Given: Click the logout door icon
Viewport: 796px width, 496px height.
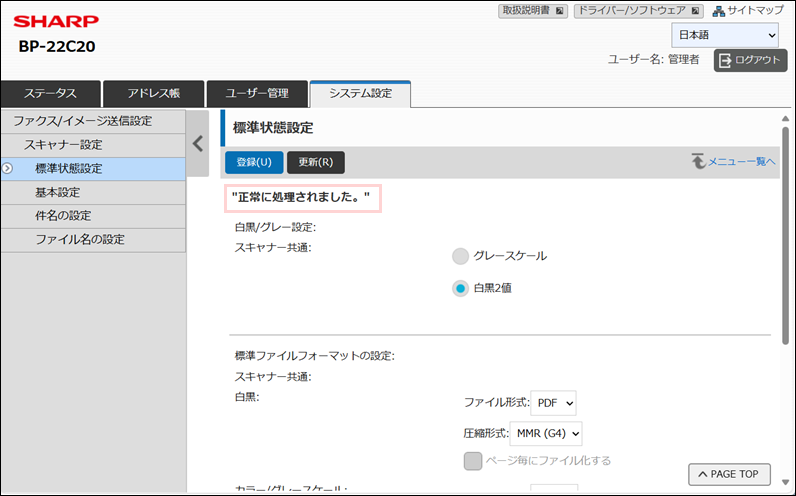Looking at the screenshot, I should [725, 60].
